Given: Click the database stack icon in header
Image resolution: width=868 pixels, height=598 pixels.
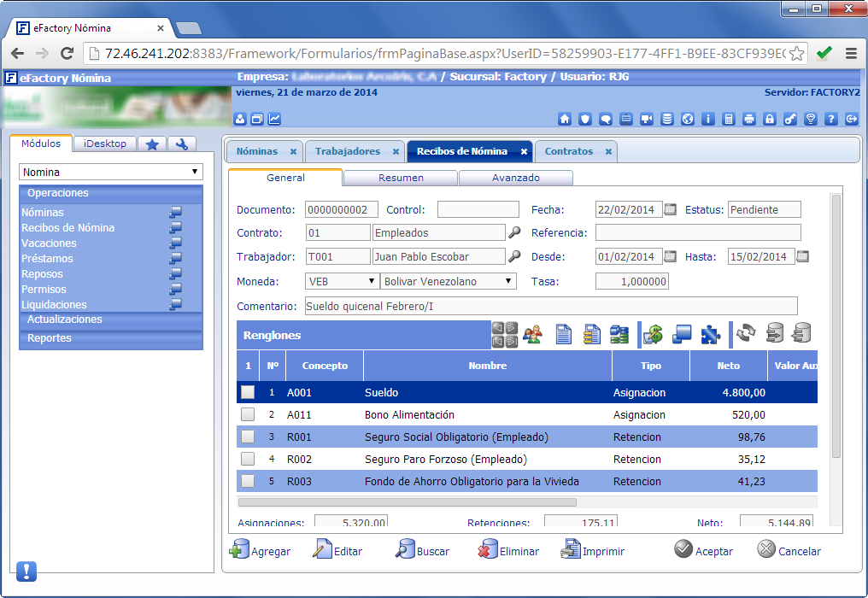Looking at the screenshot, I should (667, 119).
